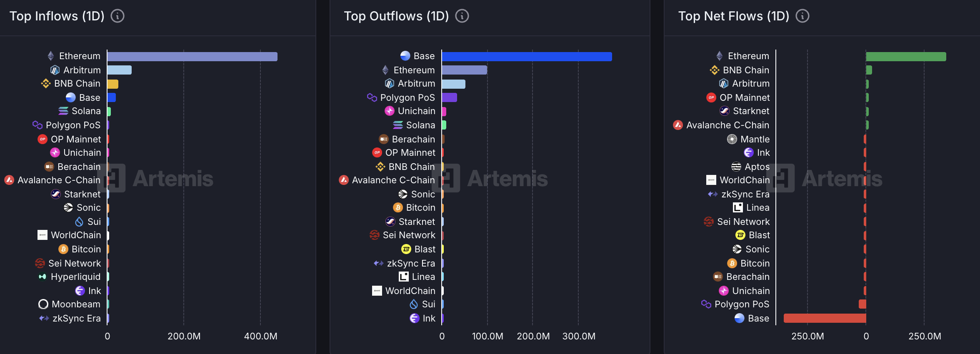The image size is (980, 354).
Task: Click the Moonbeam logo in the Top Inflows chart
Action: point(43,304)
